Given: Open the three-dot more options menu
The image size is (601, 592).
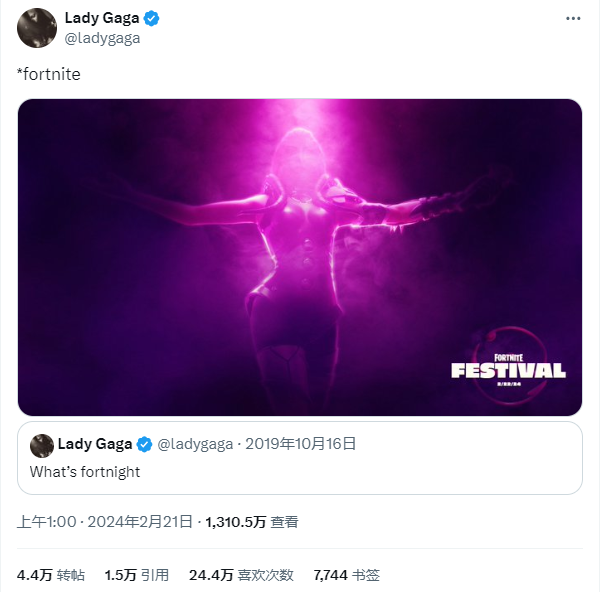Looking at the screenshot, I should coord(573,18).
